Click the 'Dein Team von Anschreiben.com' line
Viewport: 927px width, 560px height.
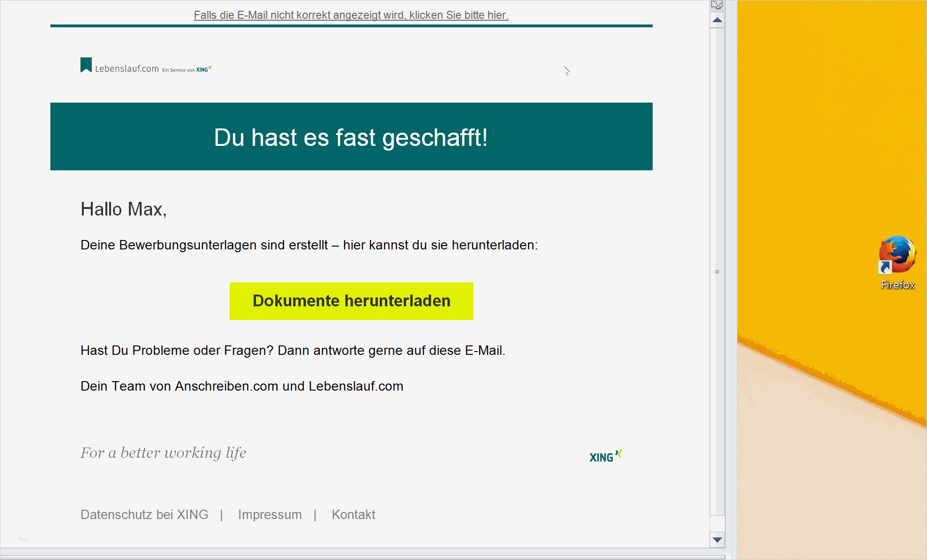(x=242, y=386)
